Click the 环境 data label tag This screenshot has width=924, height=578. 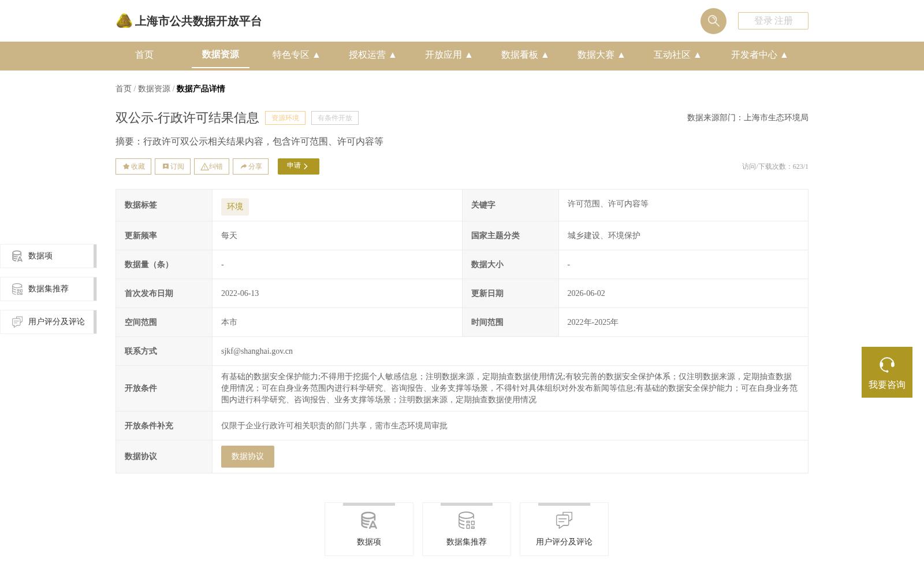[235, 207]
